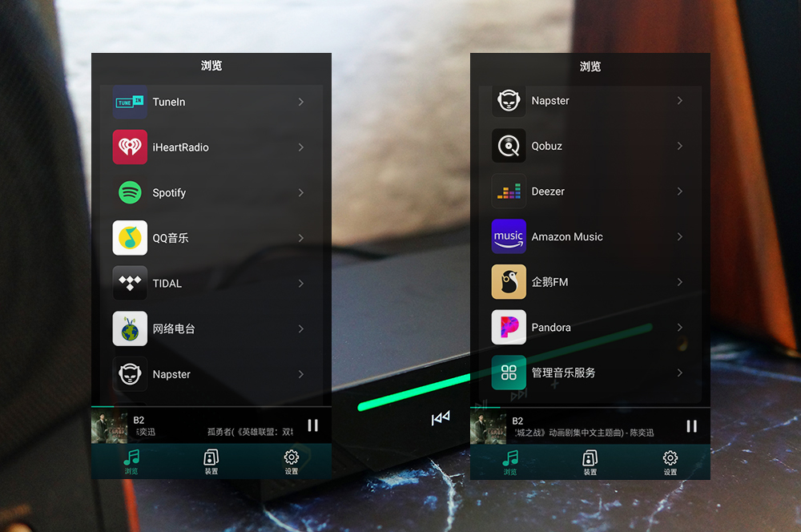
Task: Open the Napster icon in left panel
Action: pyautogui.click(x=130, y=374)
